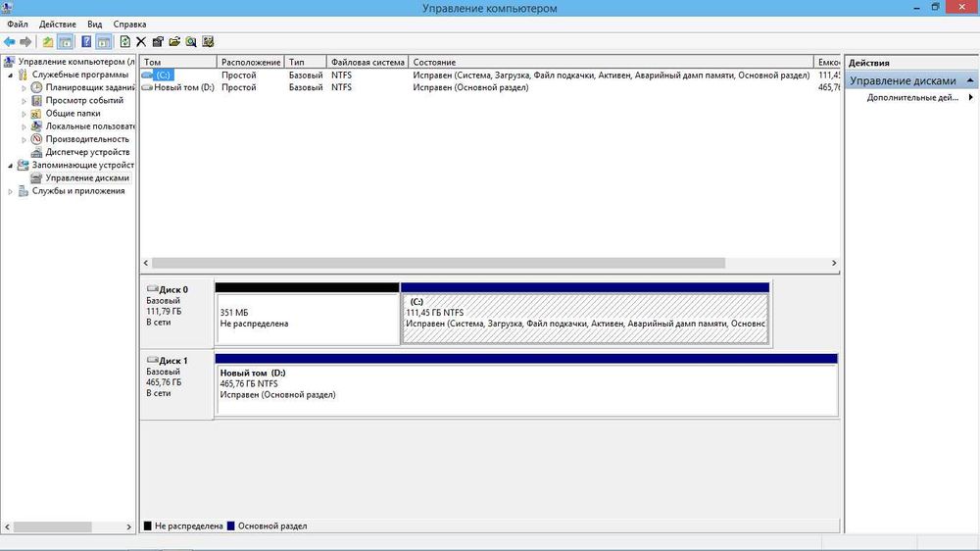This screenshot has width=980, height=551.
Task: Click the Диспетчер устройств icon
Action: (x=37, y=152)
